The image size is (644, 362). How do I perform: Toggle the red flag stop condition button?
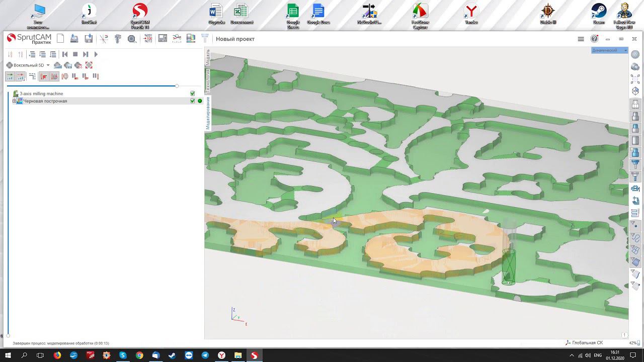point(44,76)
